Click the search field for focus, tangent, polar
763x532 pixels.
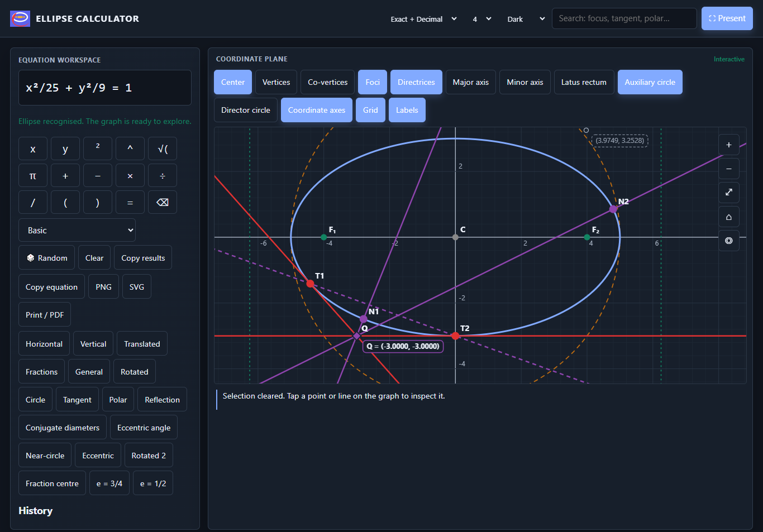point(624,18)
